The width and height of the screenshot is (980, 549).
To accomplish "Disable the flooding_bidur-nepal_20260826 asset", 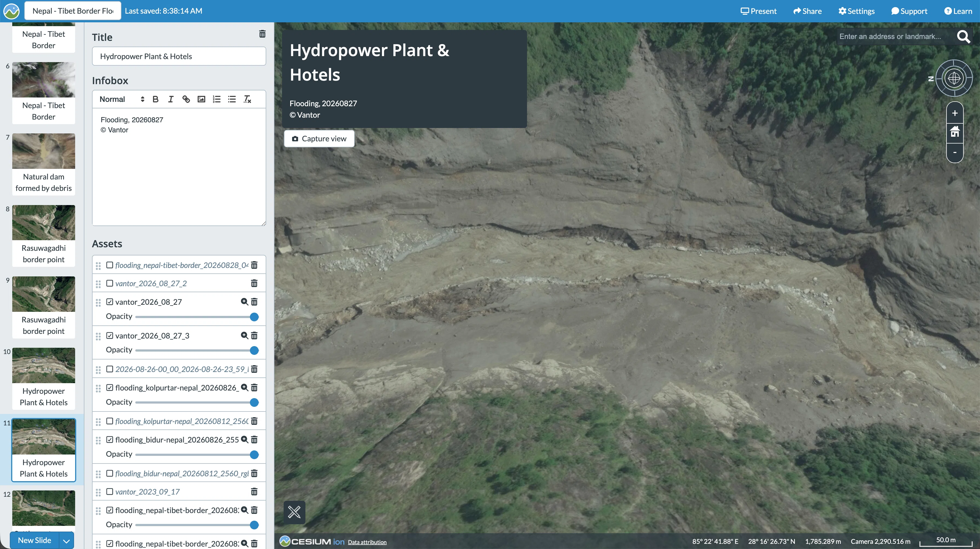I will click(109, 440).
